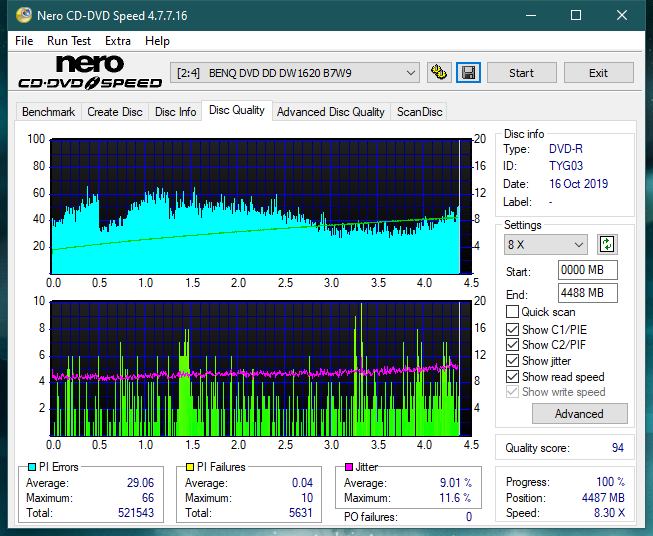Viewport: 653px width, 536px height.
Task: Close the Nero CD-DVD Speed window
Action: coord(622,15)
